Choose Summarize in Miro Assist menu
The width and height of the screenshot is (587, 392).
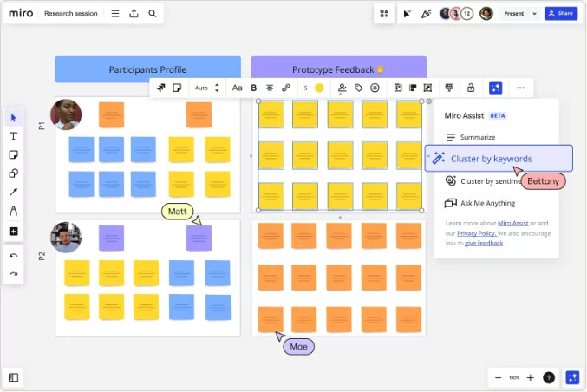tap(477, 137)
